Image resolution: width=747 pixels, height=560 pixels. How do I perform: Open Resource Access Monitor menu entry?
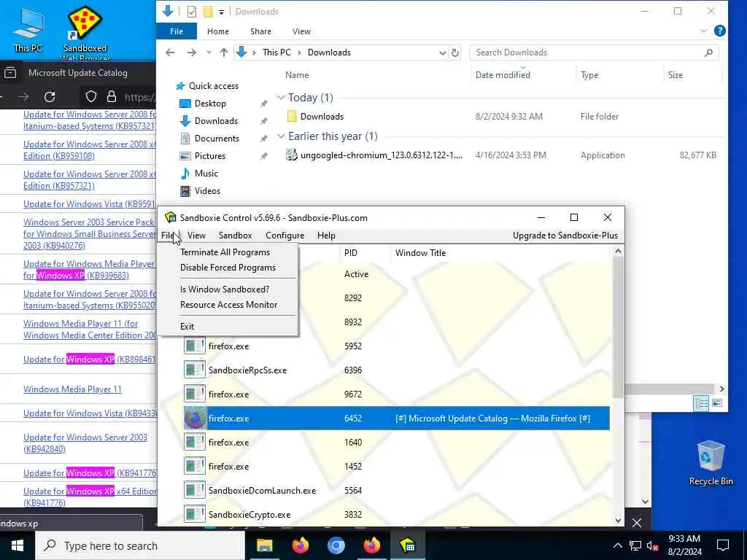tap(228, 305)
